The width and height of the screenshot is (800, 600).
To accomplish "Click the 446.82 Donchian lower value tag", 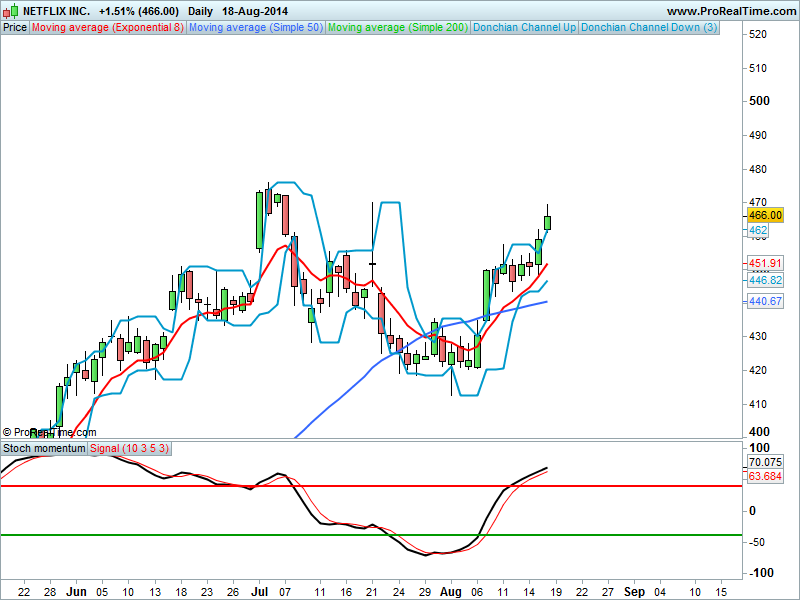I will click(765, 280).
